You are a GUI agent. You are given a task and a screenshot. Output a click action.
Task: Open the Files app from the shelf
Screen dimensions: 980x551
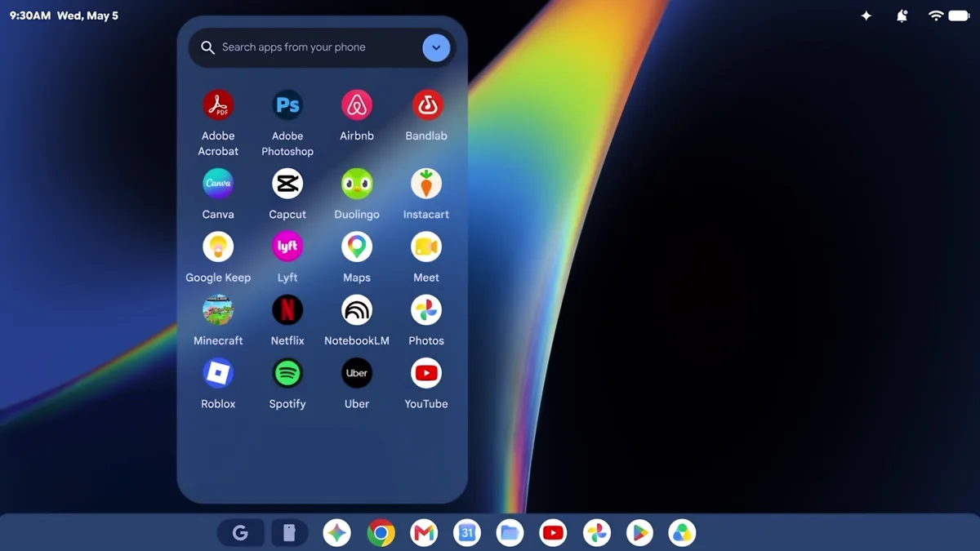click(x=510, y=533)
